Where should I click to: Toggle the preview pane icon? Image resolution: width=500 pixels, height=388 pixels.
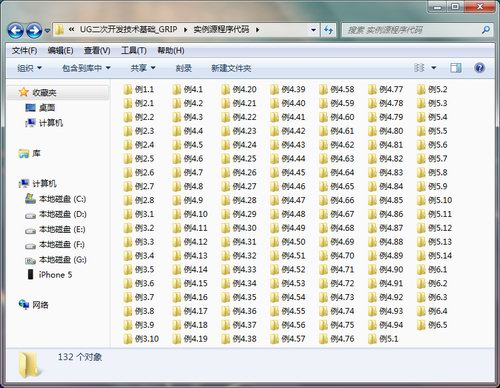(x=456, y=68)
